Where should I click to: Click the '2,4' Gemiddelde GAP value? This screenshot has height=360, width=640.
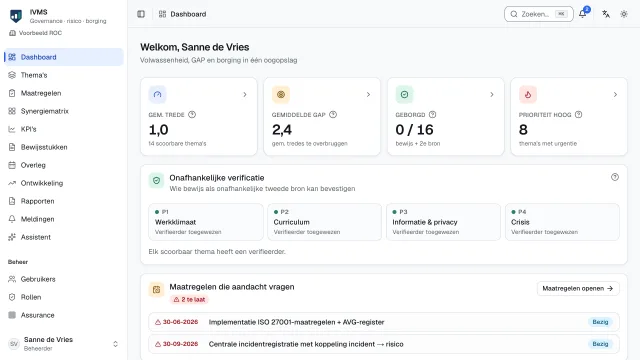pyautogui.click(x=282, y=130)
